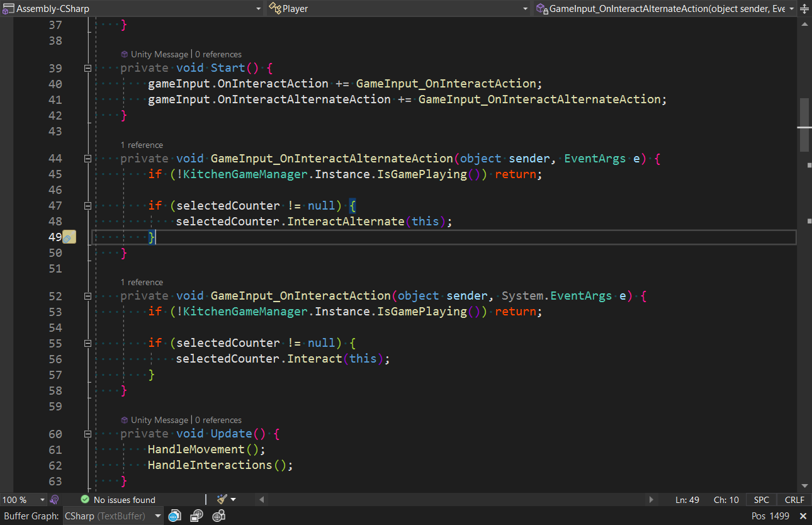Click the vertical scrollbar thumb
This screenshot has height=525, width=812.
(804, 125)
